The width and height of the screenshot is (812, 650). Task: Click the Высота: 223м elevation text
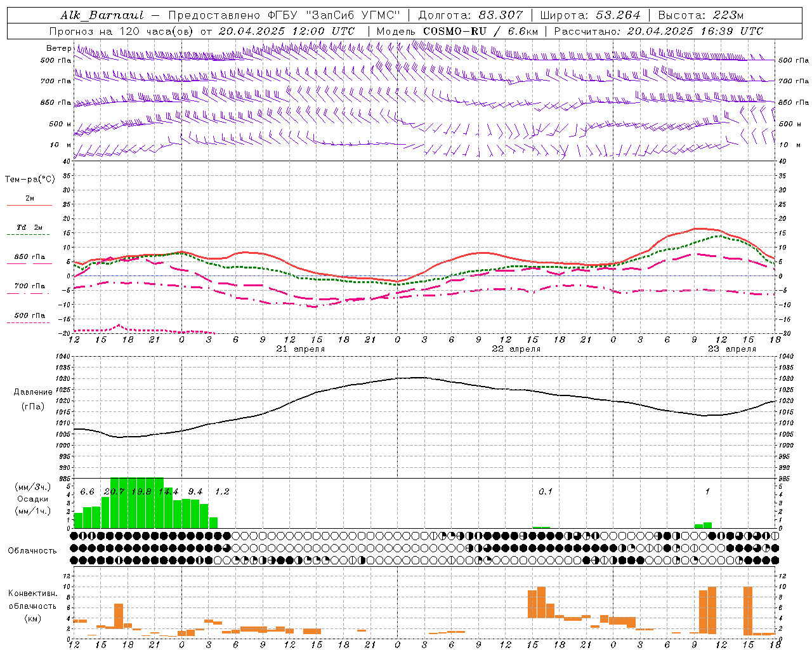click(x=701, y=15)
